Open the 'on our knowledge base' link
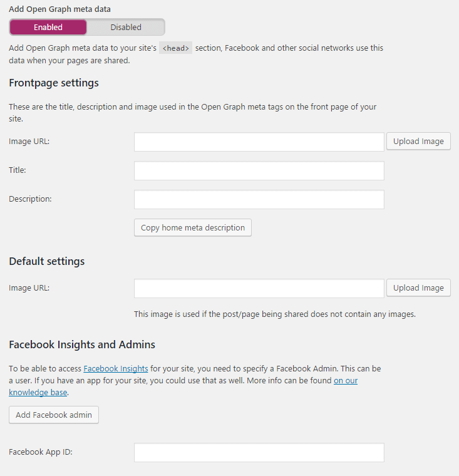 pyautogui.click(x=346, y=381)
